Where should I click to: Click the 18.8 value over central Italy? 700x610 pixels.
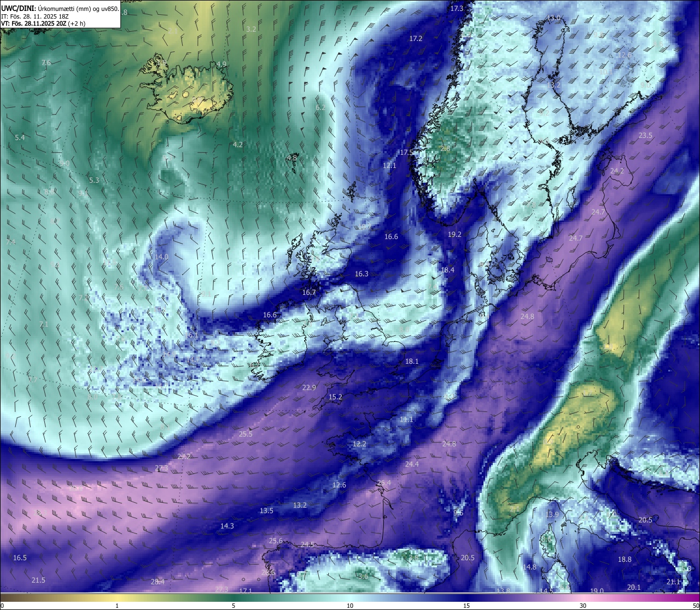point(625,559)
